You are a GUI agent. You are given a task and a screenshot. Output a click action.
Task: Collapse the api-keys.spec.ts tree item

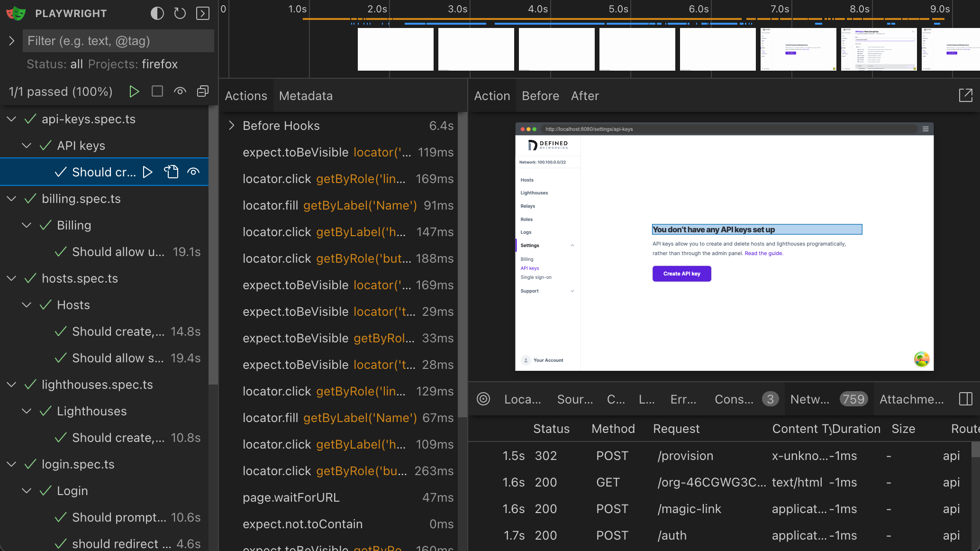11,119
